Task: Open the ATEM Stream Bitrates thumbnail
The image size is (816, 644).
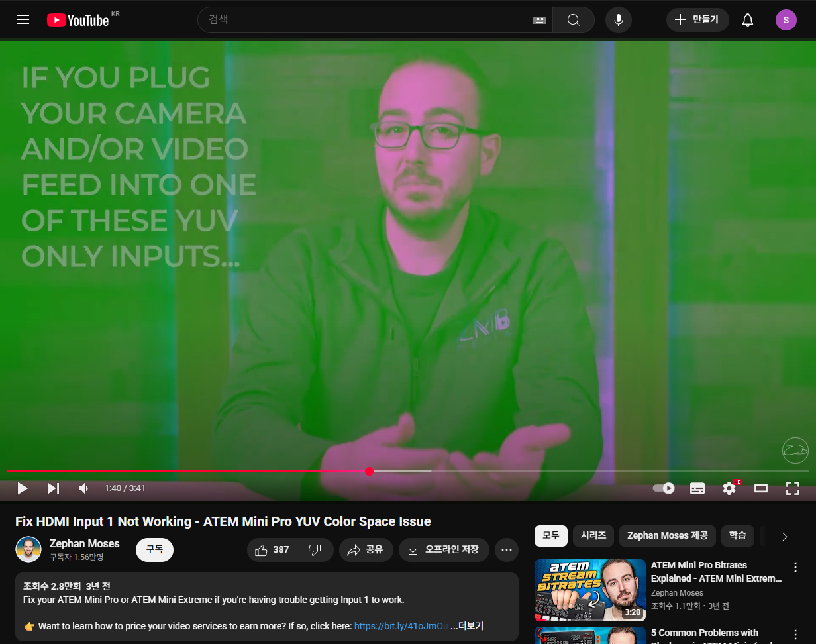Action: (590, 590)
